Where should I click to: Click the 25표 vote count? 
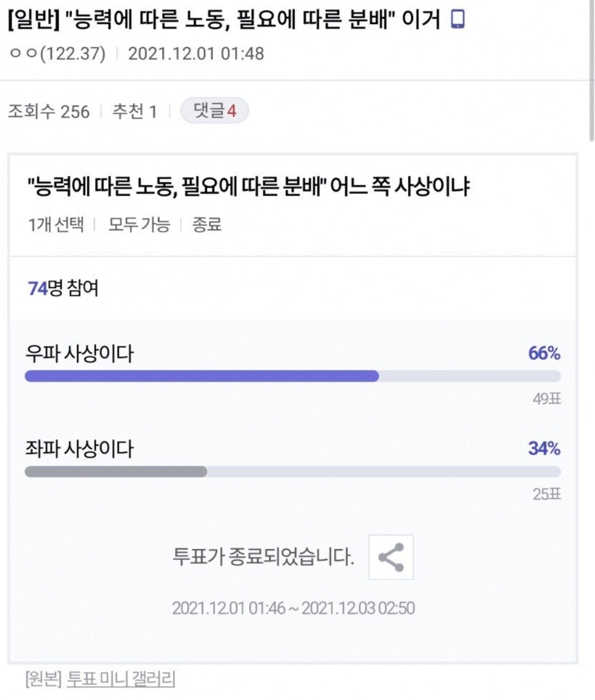click(547, 494)
